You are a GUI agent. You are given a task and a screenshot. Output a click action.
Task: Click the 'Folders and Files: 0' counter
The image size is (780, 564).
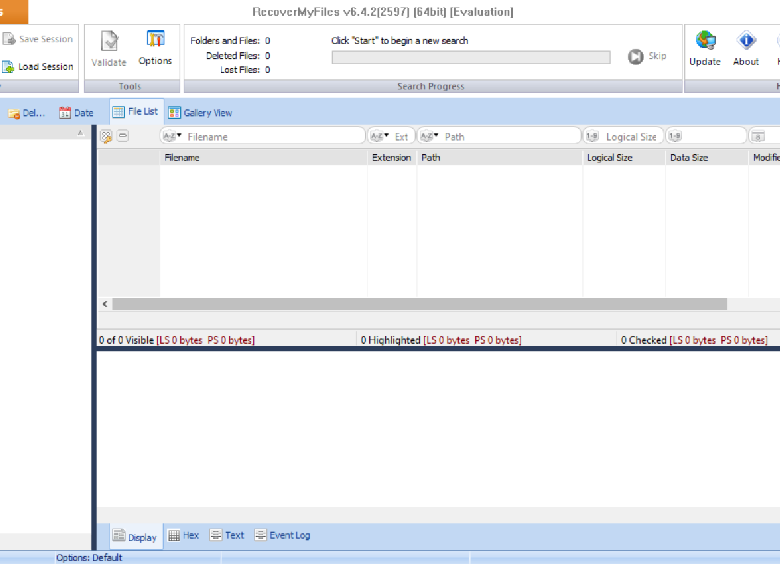230,41
